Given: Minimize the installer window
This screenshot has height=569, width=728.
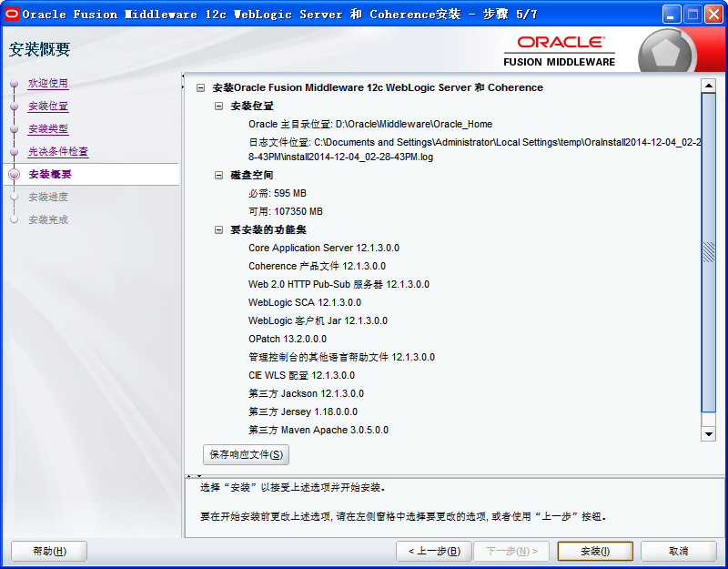Looking at the screenshot, I should [x=671, y=15].
